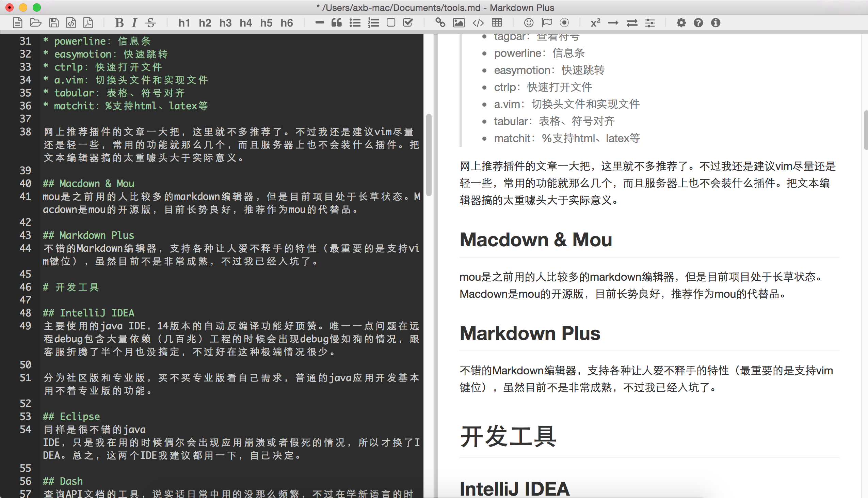Click preview bullet 'tabular: 表格、符号对齐'

tap(554, 121)
